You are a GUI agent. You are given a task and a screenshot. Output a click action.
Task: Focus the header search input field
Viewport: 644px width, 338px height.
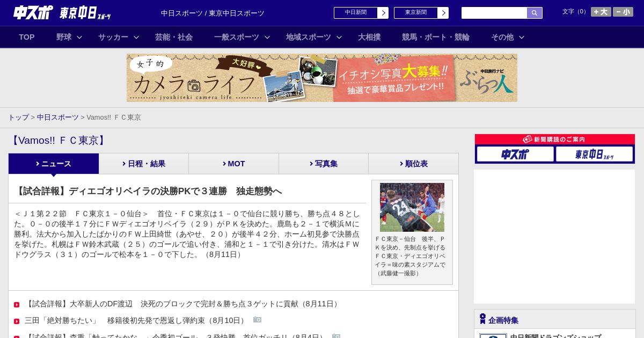[494, 13]
